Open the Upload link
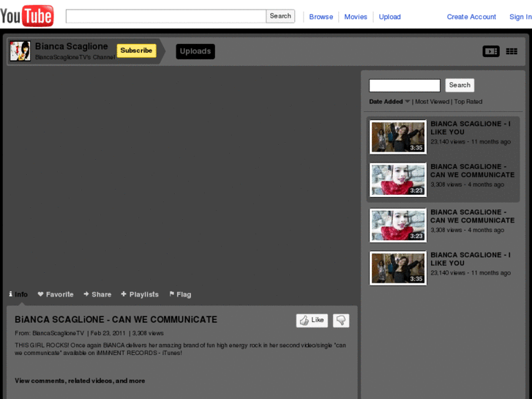This screenshot has height=399, width=532. (x=389, y=17)
